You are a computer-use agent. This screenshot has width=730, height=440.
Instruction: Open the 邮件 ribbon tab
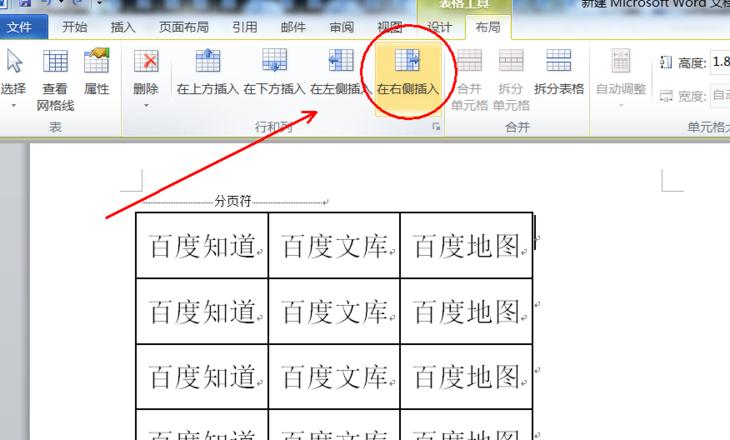[293, 27]
